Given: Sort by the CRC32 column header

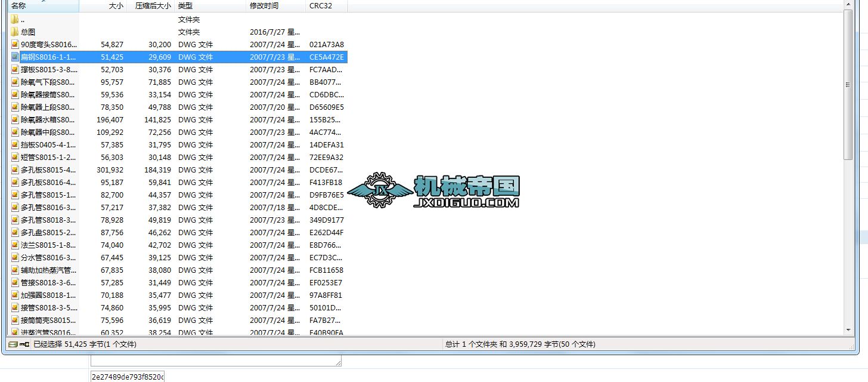Looking at the screenshot, I should click(327, 6).
